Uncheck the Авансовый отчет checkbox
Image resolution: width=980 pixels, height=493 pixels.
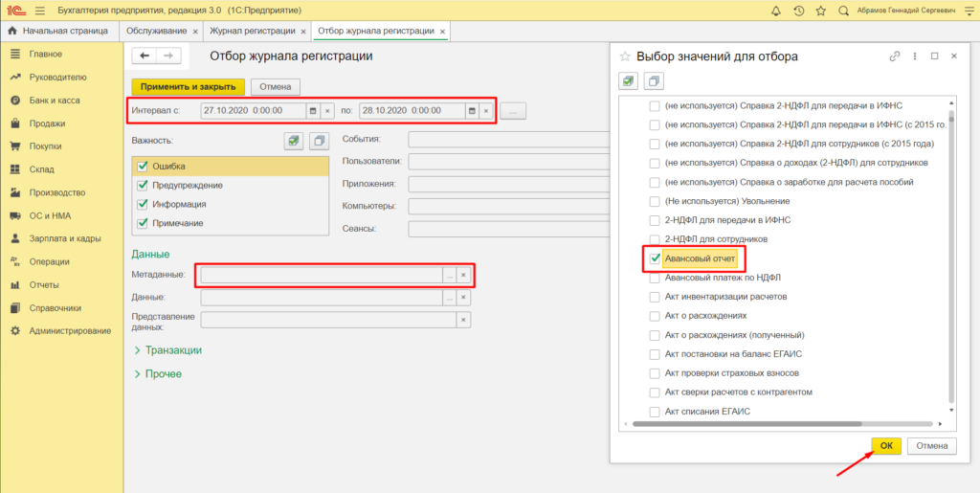pyautogui.click(x=656, y=258)
